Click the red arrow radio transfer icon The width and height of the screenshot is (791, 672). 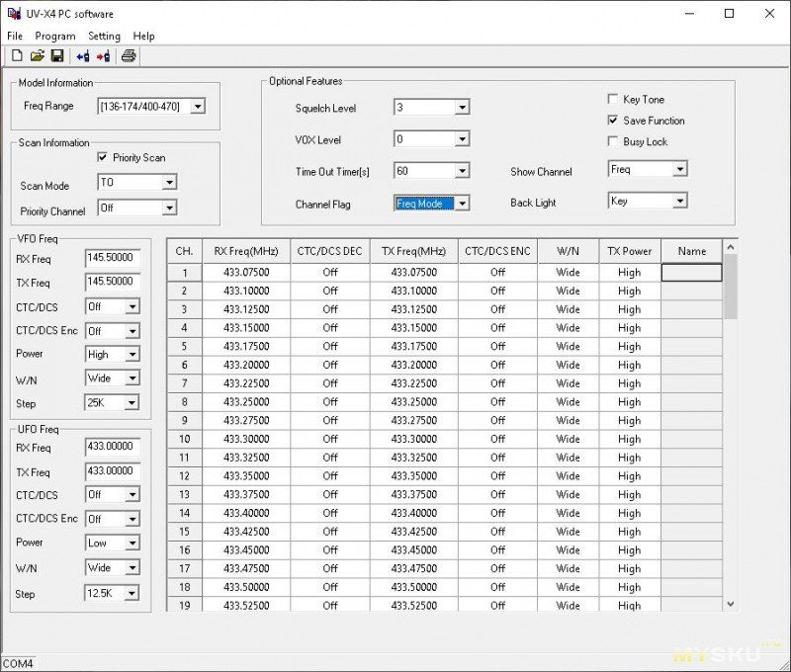[x=104, y=56]
